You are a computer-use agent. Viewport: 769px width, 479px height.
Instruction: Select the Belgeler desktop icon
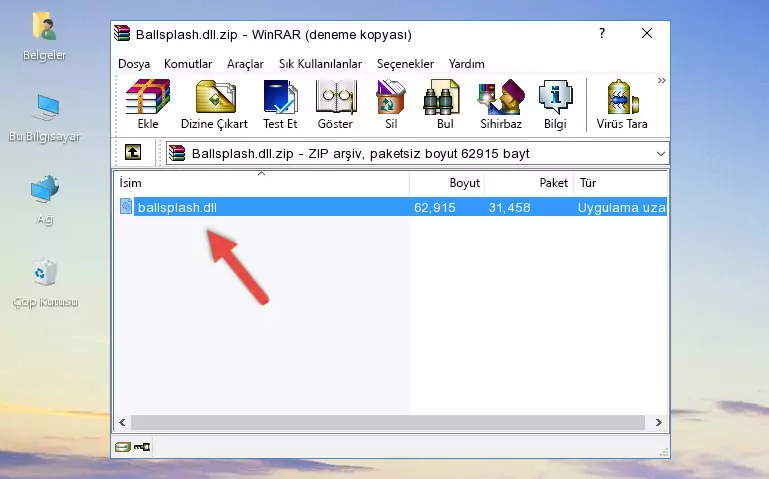click(x=45, y=37)
